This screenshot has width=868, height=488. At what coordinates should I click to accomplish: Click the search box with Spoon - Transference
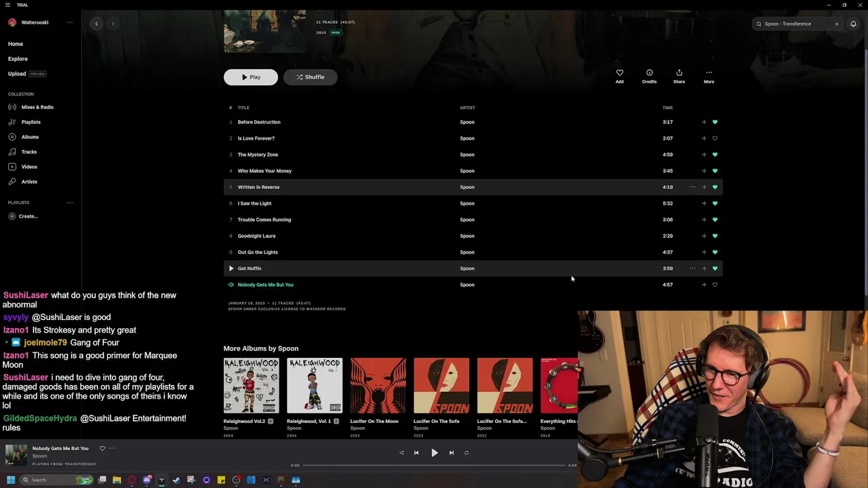click(797, 24)
